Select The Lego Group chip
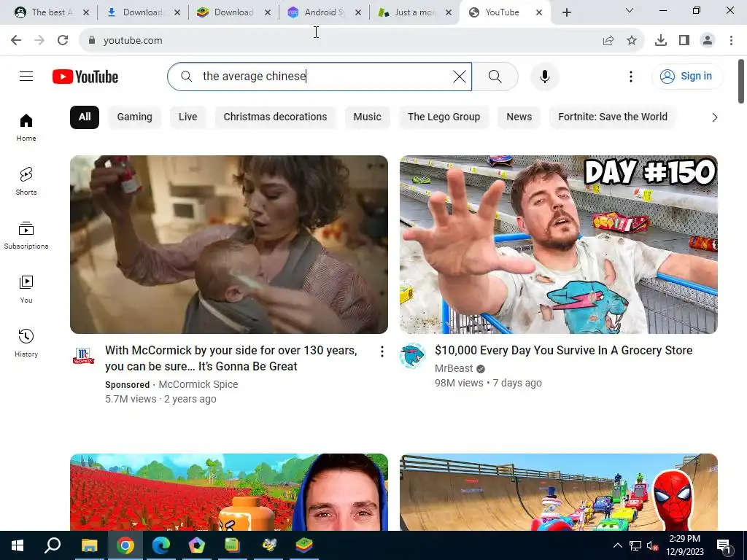The width and height of the screenshot is (747, 560). 444,117
